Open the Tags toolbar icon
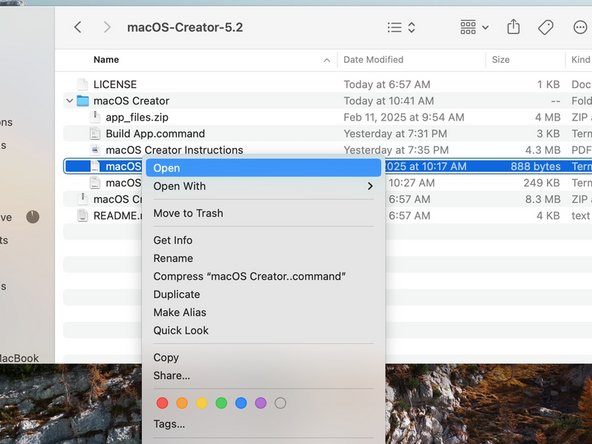 coord(546,27)
